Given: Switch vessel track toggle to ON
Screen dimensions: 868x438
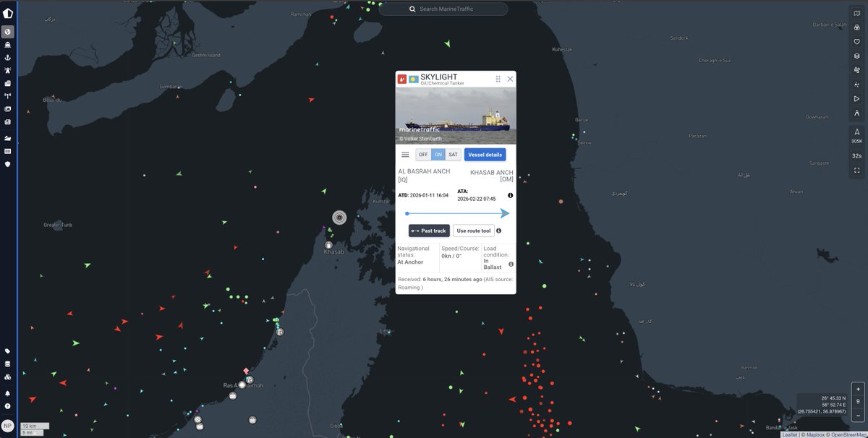Looking at the screenshot, I should tap(438, 155).
